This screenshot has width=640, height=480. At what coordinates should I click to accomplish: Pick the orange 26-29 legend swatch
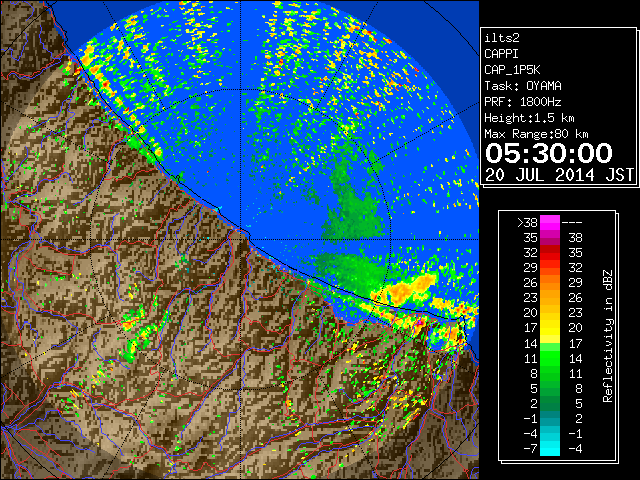point(550,282)
